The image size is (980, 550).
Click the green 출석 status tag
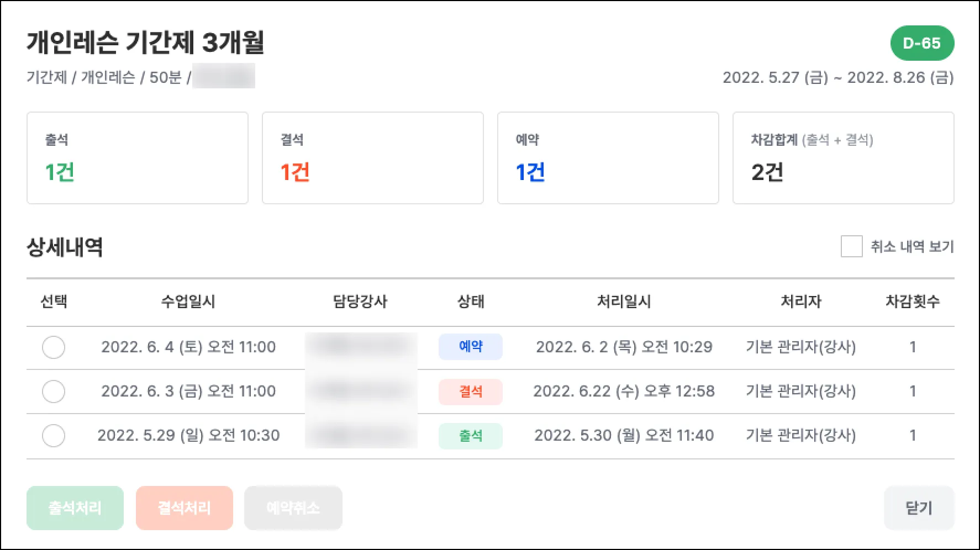point(471,436)
